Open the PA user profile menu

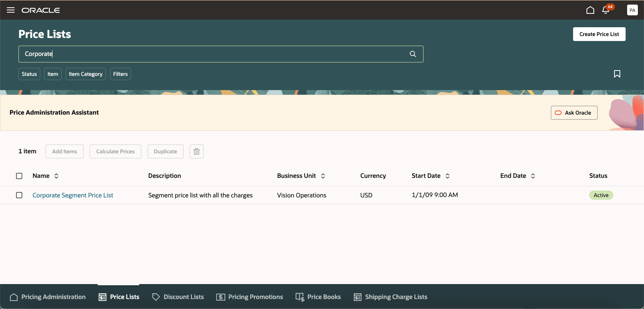click(632, 10)
